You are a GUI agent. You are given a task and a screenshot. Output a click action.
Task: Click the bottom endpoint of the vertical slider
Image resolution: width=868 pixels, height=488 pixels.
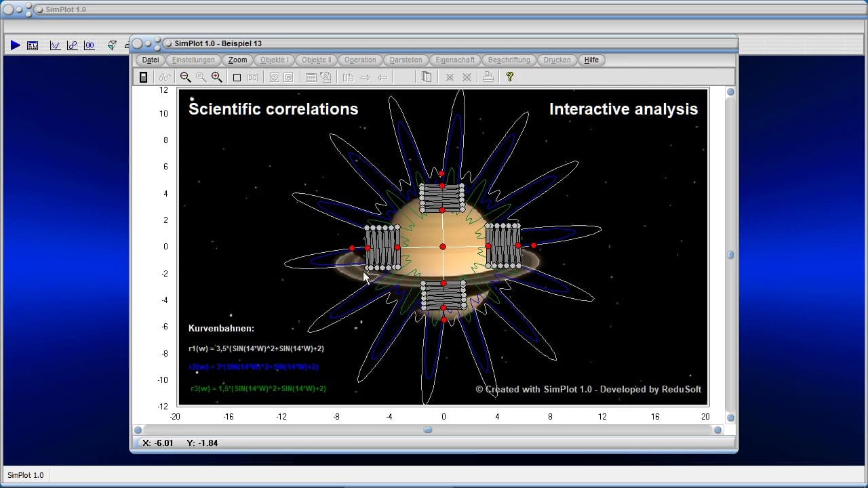click(x=730, y=418)
